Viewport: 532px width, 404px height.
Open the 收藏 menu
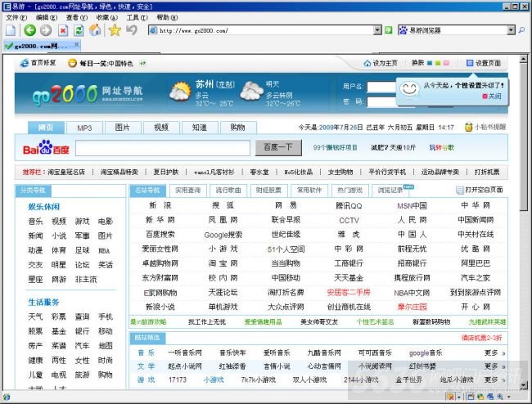pos(106,17)
